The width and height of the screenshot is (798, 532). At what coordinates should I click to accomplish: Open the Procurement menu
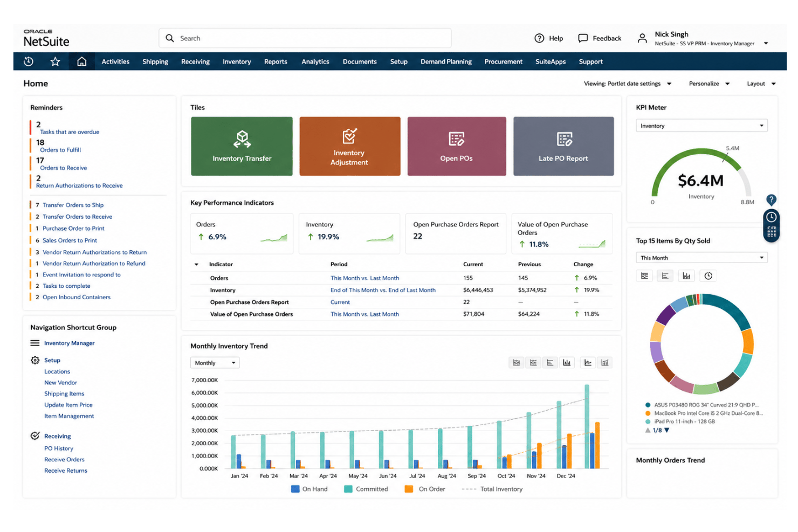[x=503, y=61]
